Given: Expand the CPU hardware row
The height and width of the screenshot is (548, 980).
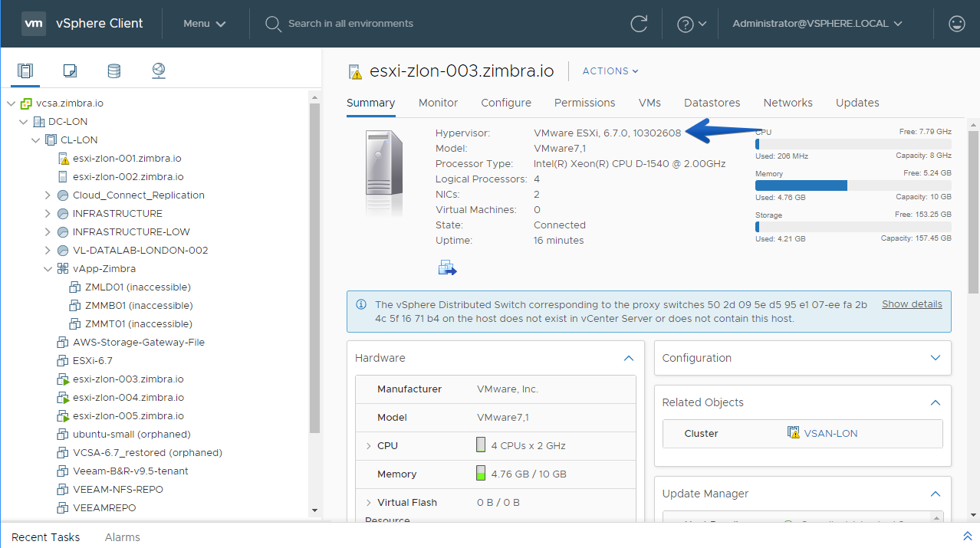Looking at the screenshot, I should [x=369, y=446].
